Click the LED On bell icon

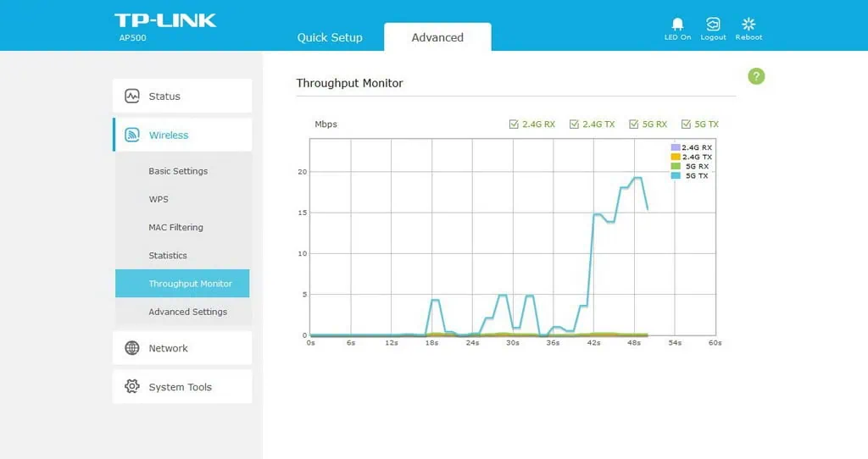point(677,24)
